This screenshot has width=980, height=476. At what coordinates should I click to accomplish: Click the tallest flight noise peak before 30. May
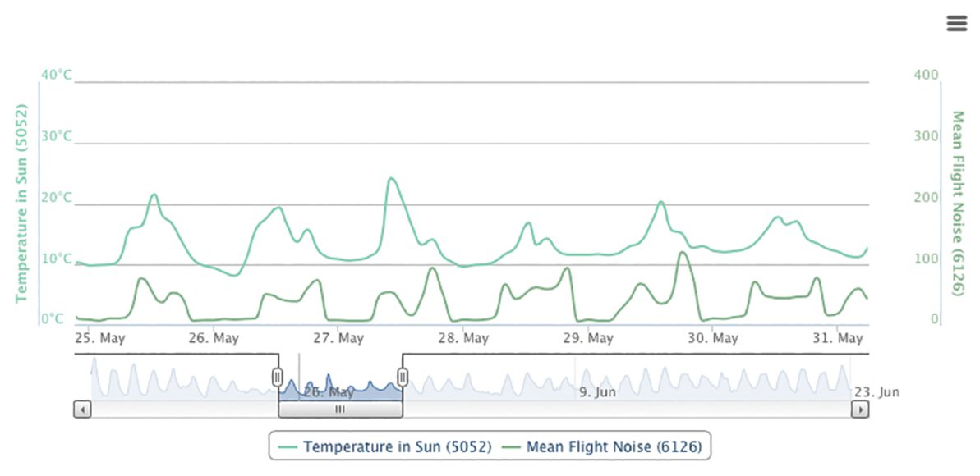point(682,253)
